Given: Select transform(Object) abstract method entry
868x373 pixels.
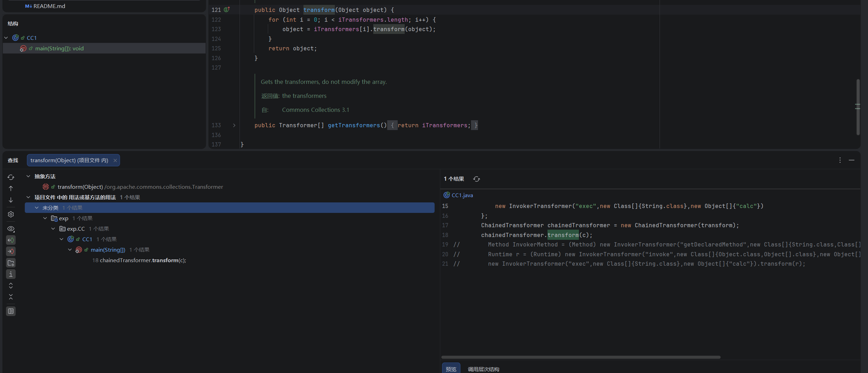Looking at the screenshot, I should click(140, 187).
